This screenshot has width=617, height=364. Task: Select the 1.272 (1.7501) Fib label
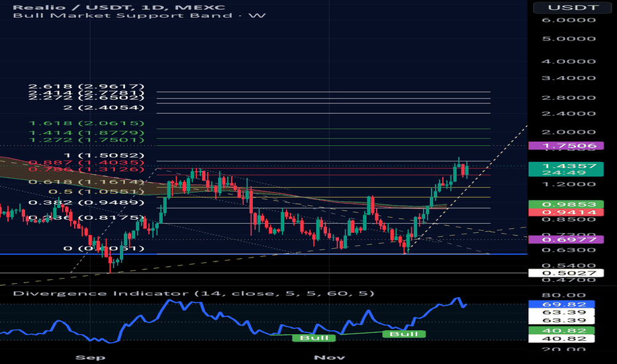[86, 140]
